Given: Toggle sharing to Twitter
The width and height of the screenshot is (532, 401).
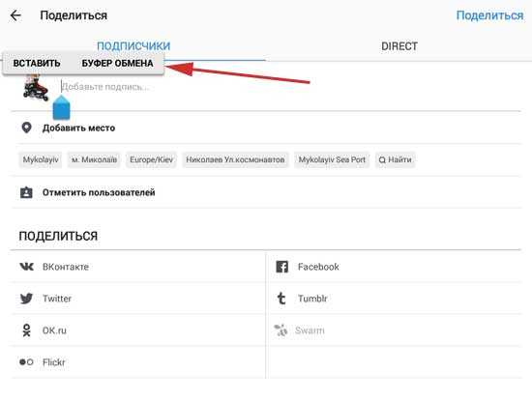Looking at the screenshot, I should click(x=138, y=299).
